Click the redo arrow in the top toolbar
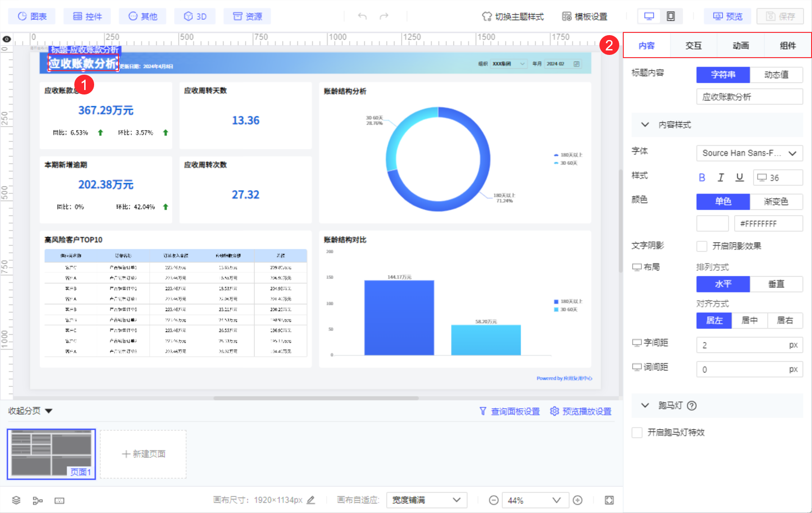Screen dimensions: 812x513 (384, 17)
